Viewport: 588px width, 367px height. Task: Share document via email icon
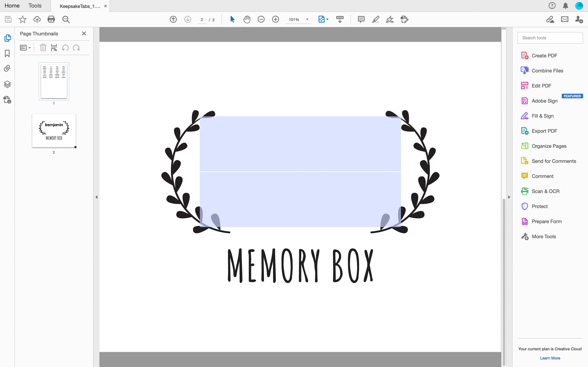(x=564, y=19)
